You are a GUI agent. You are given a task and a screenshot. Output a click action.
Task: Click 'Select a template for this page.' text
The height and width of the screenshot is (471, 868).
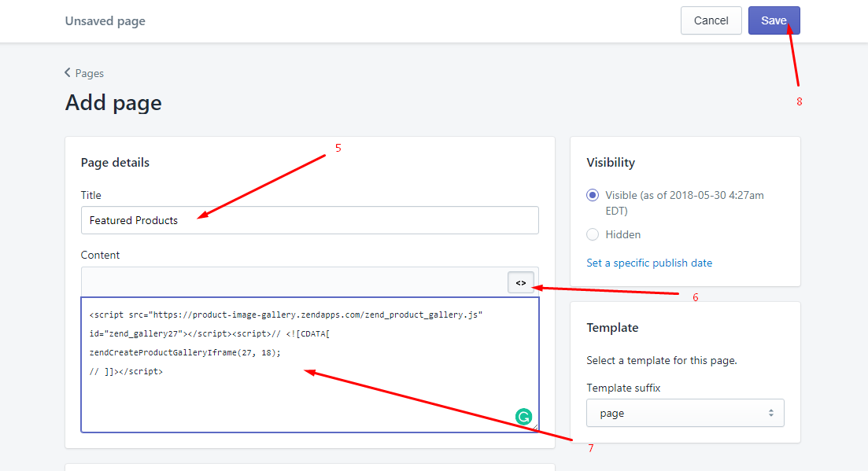coord(662,360)
